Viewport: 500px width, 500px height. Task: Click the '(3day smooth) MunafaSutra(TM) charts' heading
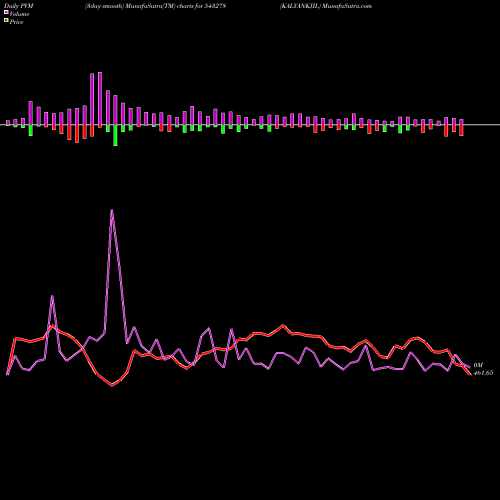[x=156, y=6]
